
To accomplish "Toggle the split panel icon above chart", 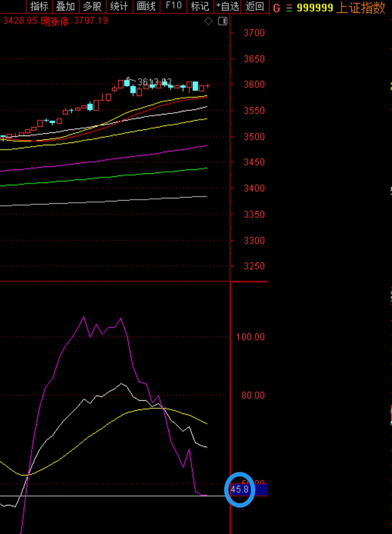I will 223,21.
